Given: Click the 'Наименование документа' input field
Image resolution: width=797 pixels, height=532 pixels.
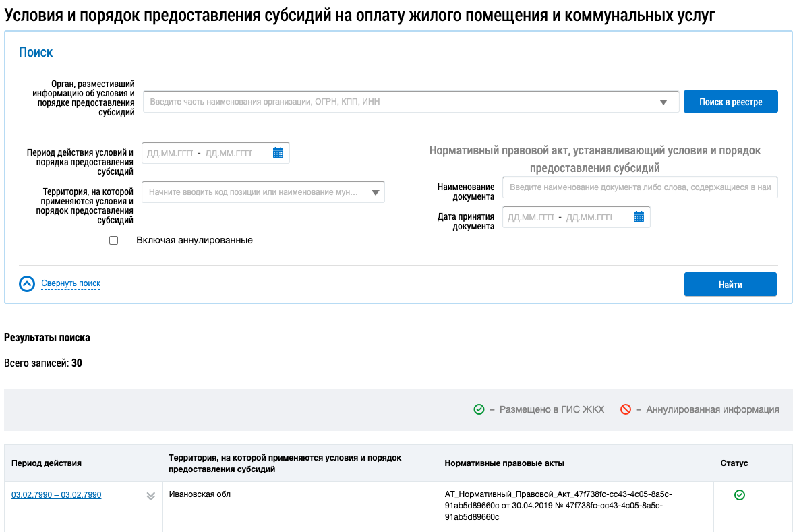Looking at the screenshot, I should coord(639,188).
